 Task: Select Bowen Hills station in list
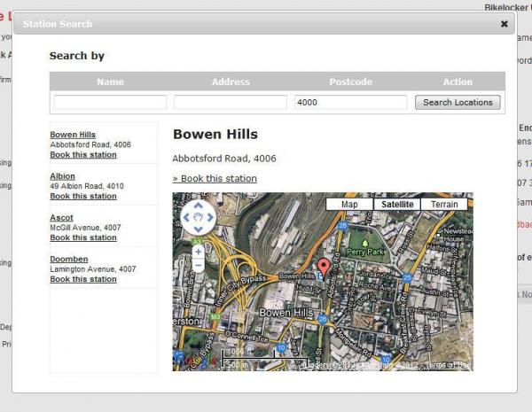[x=73, y=135]
